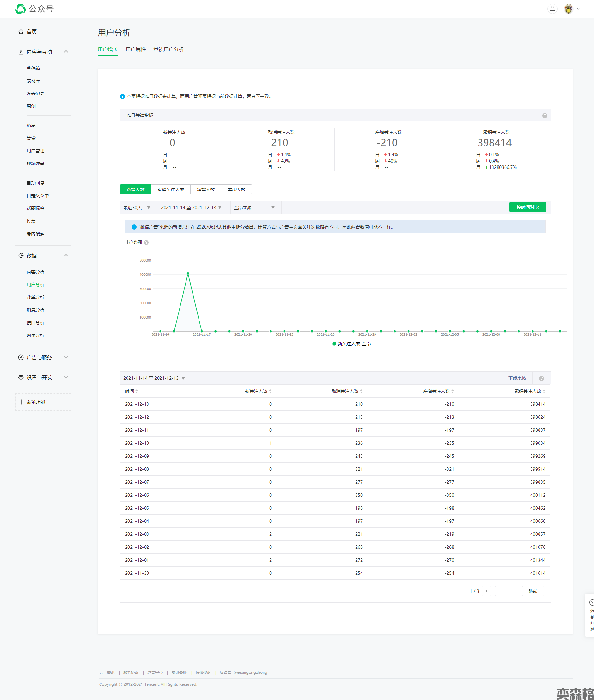Click the 按时间对比 button
This screenshot has height=700, width=594.
[527, 207]
